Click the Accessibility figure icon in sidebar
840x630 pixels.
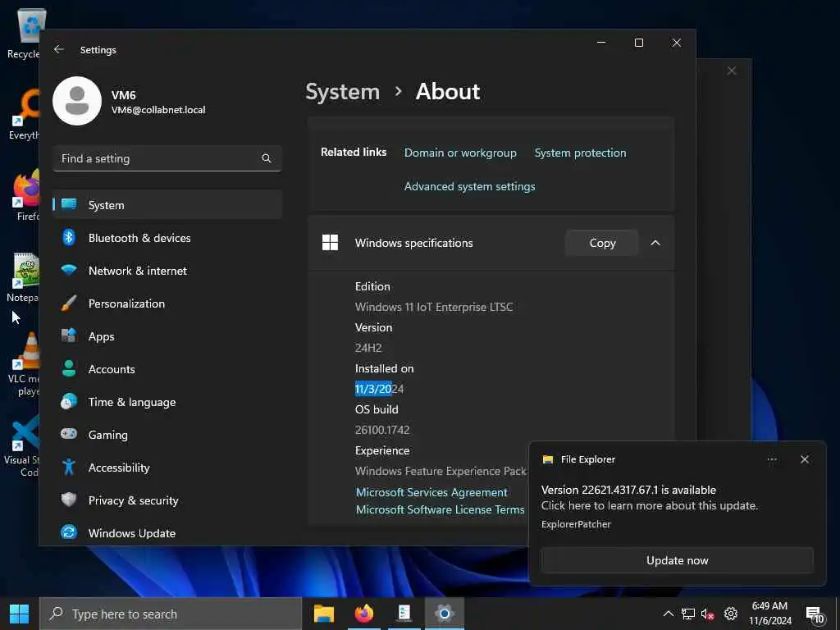(69, 467)
